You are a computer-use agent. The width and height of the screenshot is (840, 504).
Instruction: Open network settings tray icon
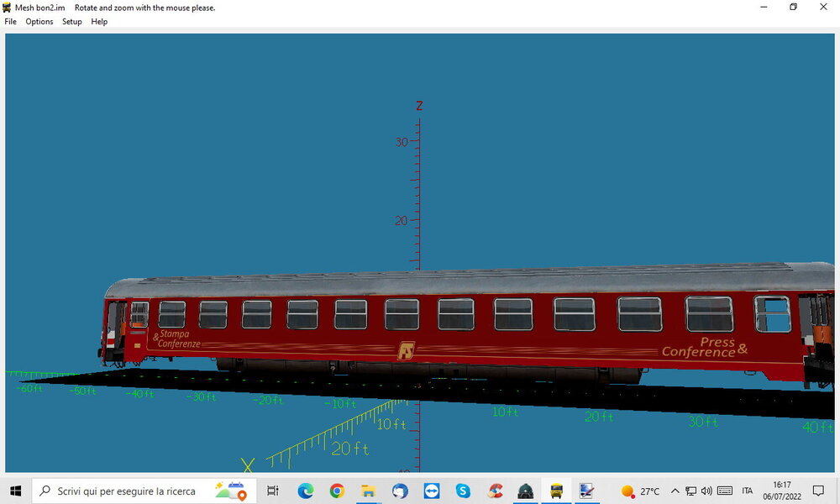(691, 491)
